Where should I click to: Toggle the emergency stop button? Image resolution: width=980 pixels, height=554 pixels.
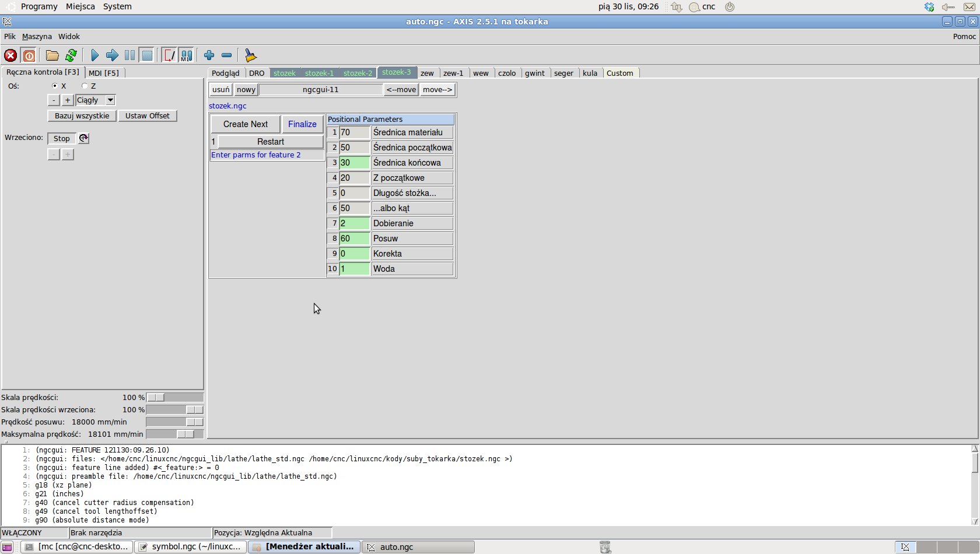click(10, 55)
